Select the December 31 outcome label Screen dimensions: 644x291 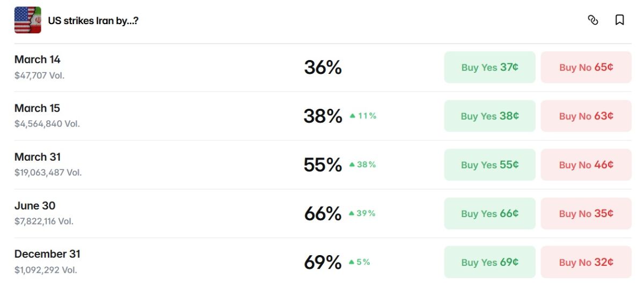pyautogui.click(x=47, y=254)
